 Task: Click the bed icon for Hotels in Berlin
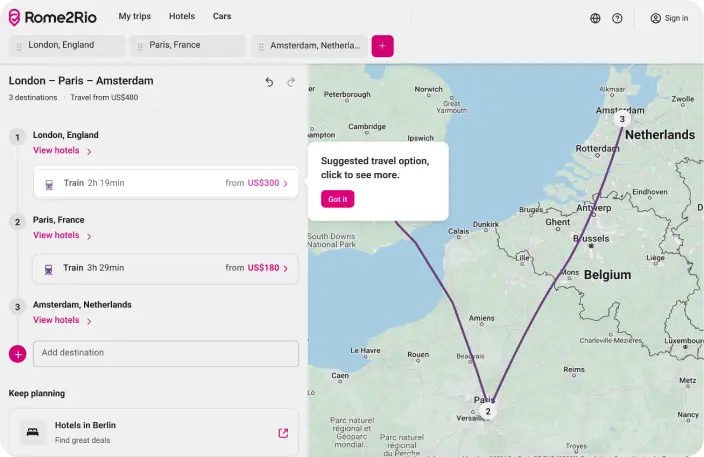point(33,432)
